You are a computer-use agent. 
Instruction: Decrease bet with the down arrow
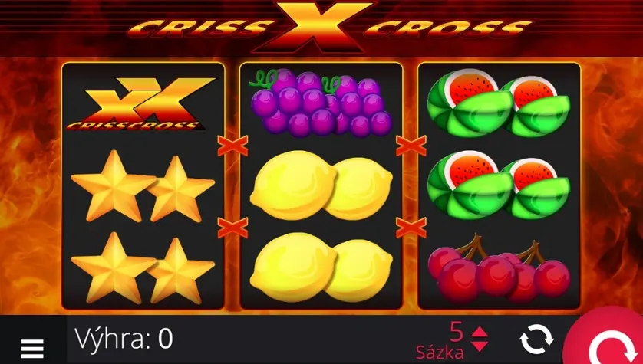pos(479,346)
